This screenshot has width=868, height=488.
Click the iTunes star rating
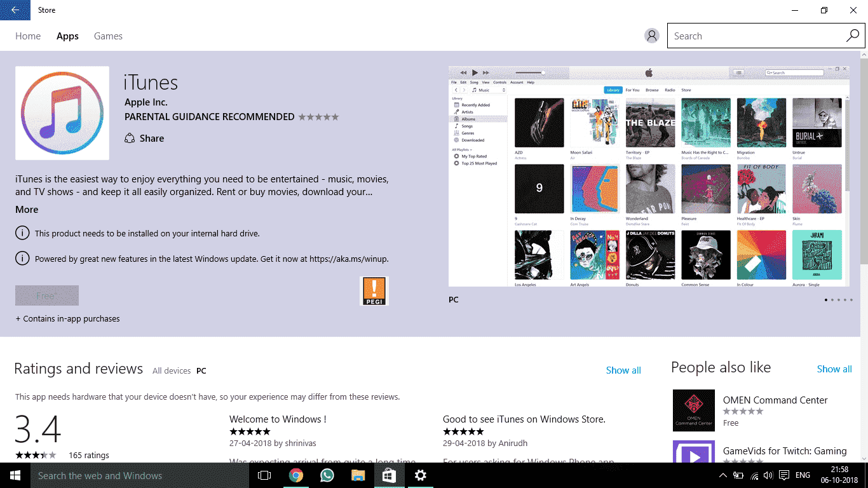[318, 117]
